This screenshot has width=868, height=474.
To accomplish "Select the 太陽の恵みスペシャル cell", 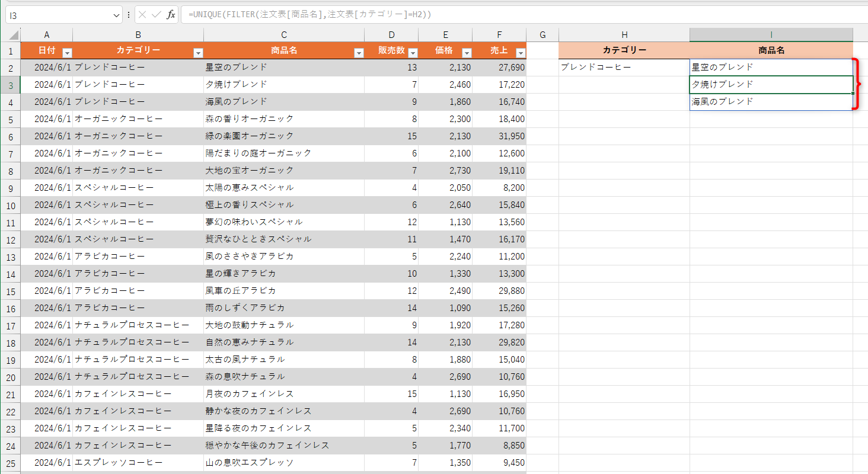I will click(284, 188).
